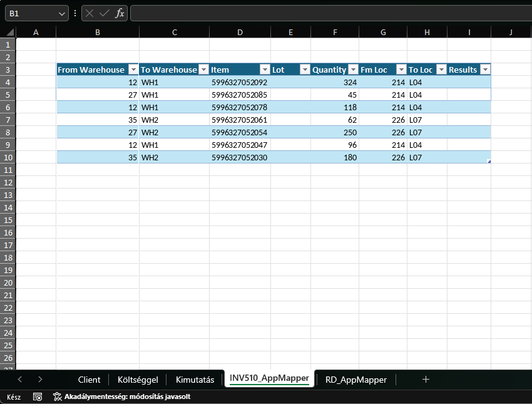The width and height of the screenshot is (532, 404).
Task: Select row 3 header
Action: (8, 70)
